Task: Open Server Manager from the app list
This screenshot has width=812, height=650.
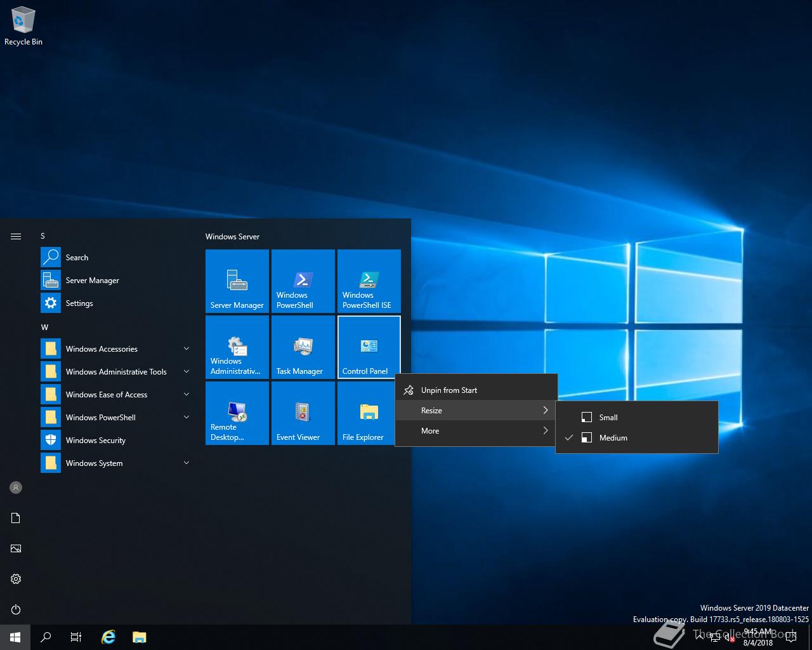Action: pyautogui.click(x=116, y=281)
